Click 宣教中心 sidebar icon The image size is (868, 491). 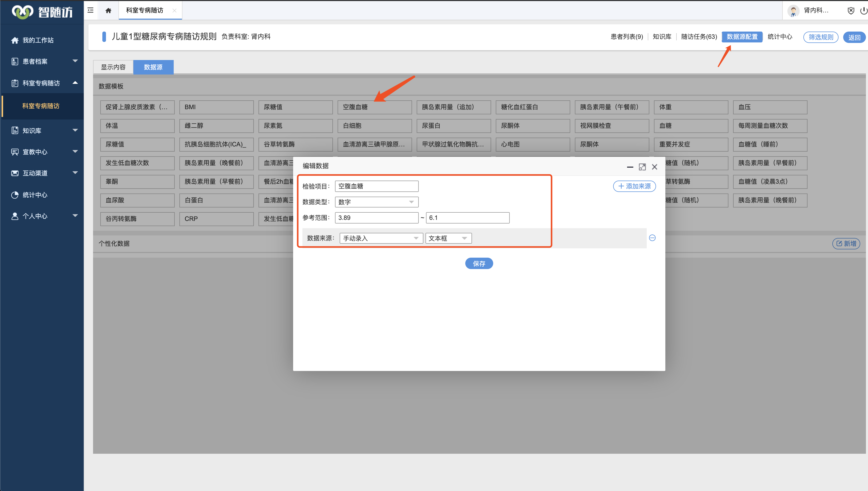tap(15, 152)
